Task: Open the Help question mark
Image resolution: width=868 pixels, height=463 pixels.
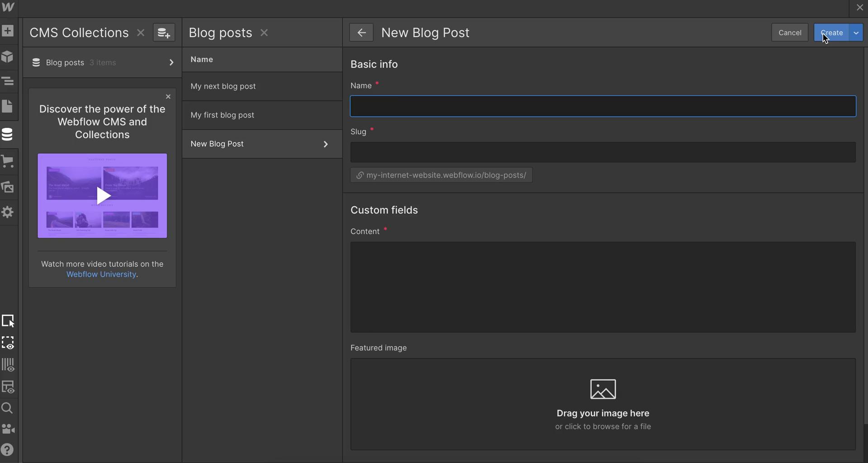Action: click(8, 450)
